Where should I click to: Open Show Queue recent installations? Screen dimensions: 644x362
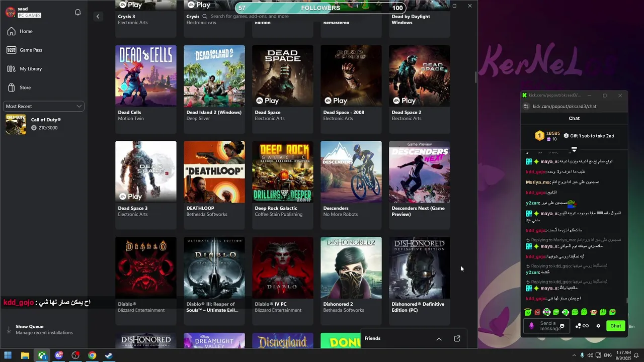[44, 329]
